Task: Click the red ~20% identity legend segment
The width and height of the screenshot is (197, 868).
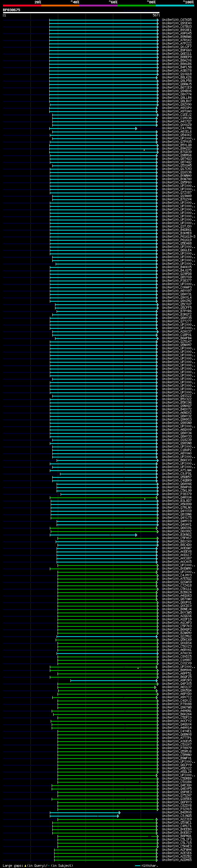Action: [x=22, y=6]
